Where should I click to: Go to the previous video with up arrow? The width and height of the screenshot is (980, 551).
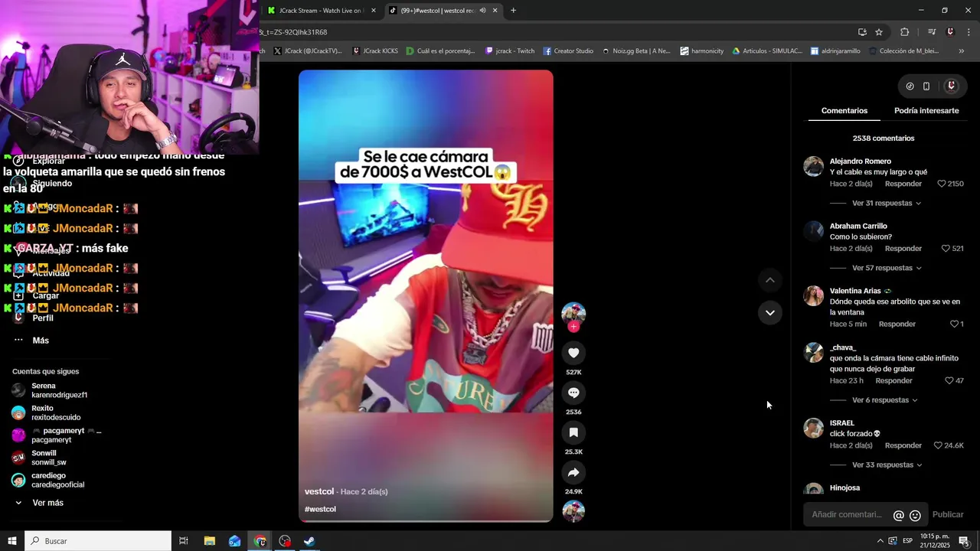770,280
